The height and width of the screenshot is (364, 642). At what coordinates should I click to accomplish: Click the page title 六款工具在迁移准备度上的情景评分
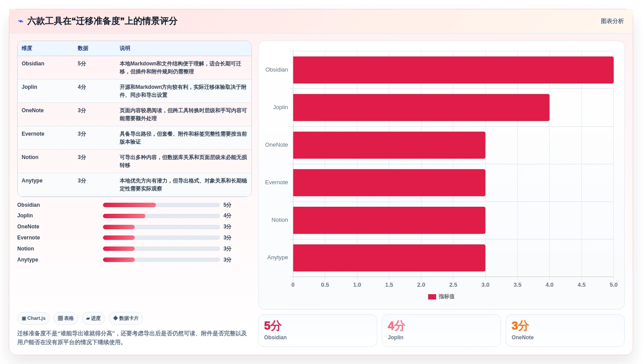click(102, 21)
